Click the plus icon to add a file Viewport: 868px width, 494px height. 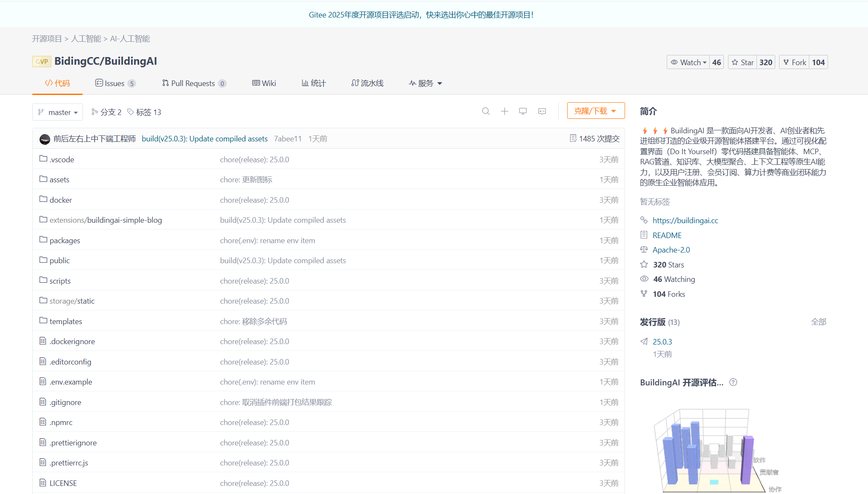(504, 111)
